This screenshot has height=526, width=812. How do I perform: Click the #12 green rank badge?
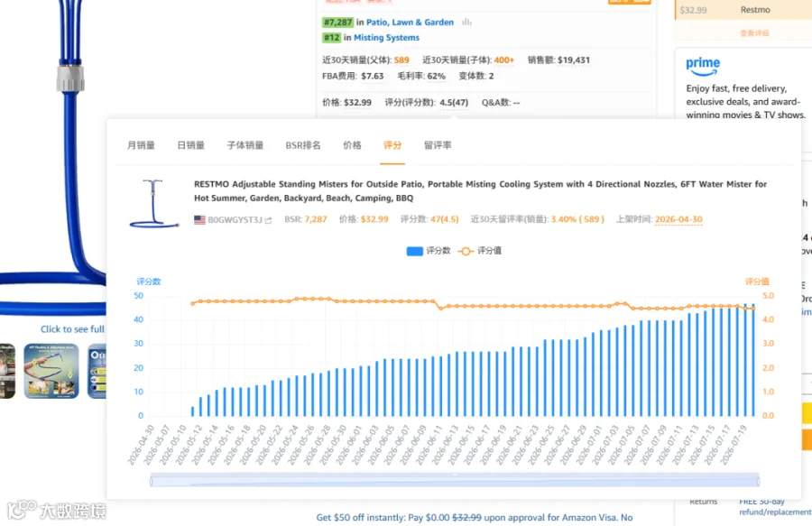pos(331,38)
